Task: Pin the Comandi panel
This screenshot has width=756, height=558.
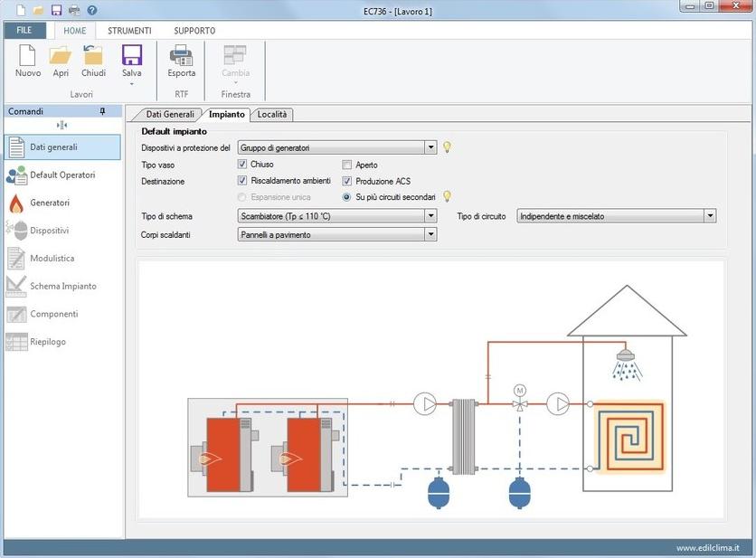Action: (x=102, y=111)
